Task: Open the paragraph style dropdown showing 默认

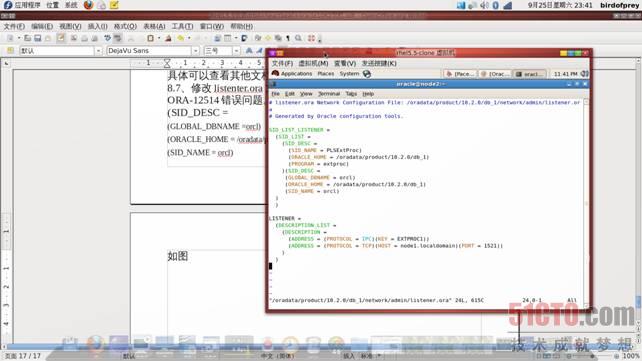Action: 98,51
